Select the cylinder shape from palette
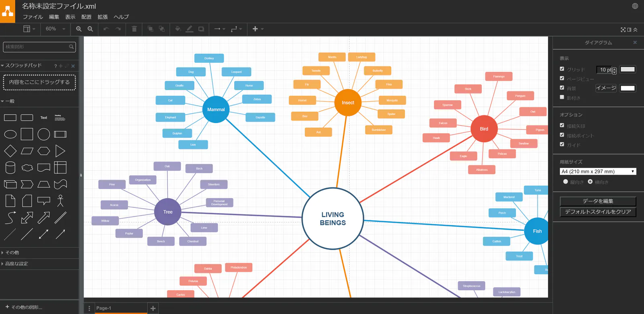This screenshot has width=644, height=314. click(10, 168)
